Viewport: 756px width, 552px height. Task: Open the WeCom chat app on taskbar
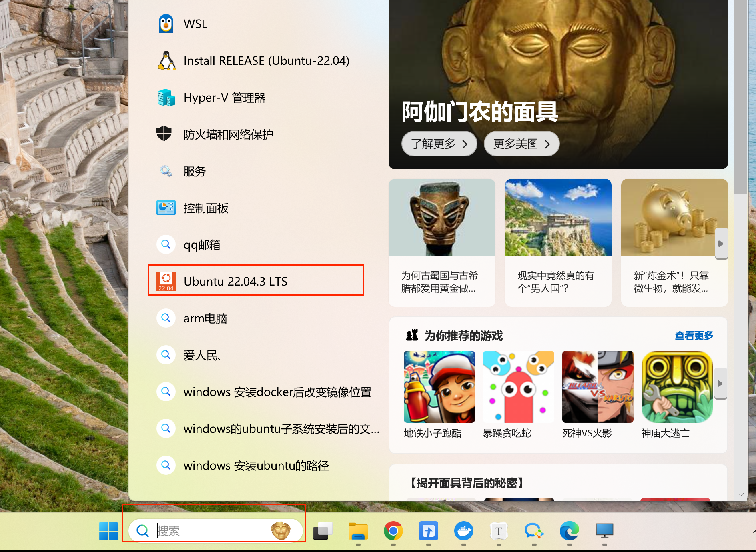tap(534, 531)
